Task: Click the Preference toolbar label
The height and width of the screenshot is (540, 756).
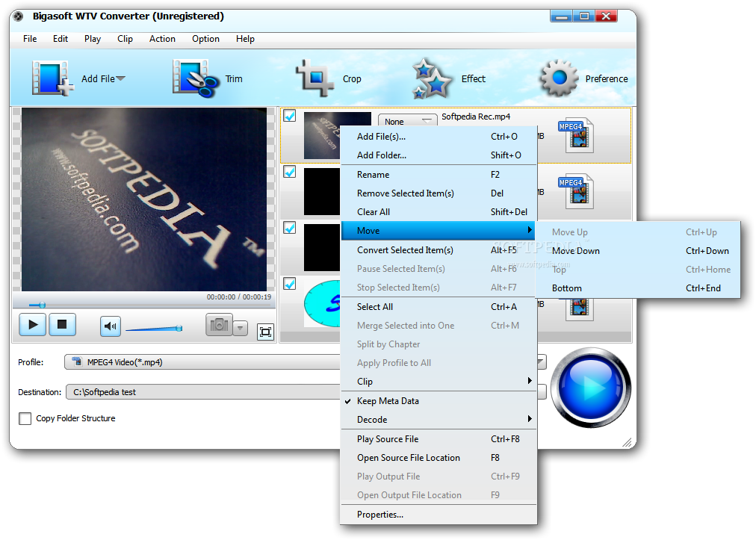Action: 607,79
